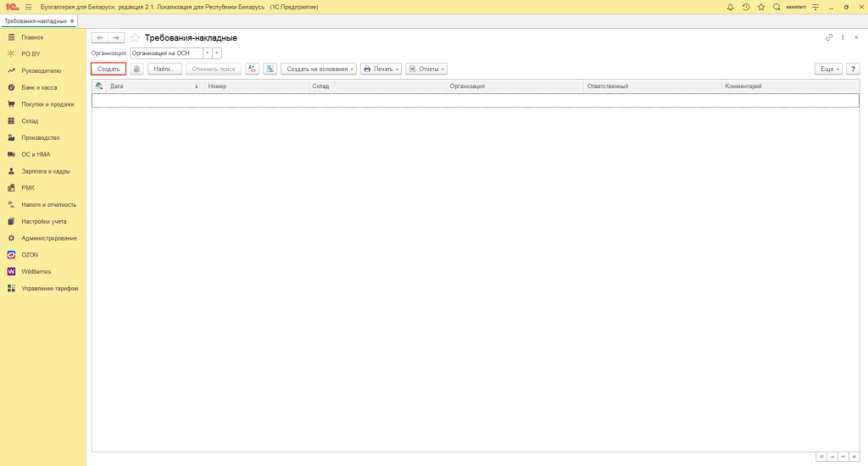Open Руководителю section
Viewport: 868px width, 466px height.
point(43,71)
